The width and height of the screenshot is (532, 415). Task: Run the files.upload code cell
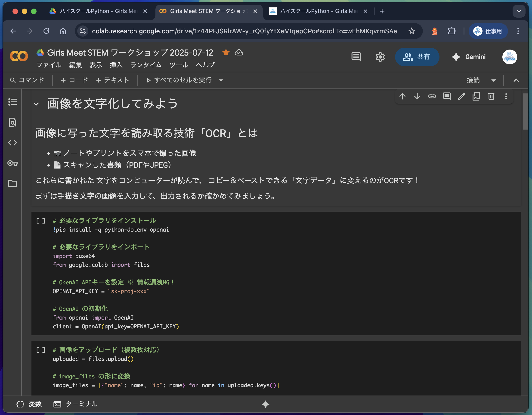(x=41, y=350)
